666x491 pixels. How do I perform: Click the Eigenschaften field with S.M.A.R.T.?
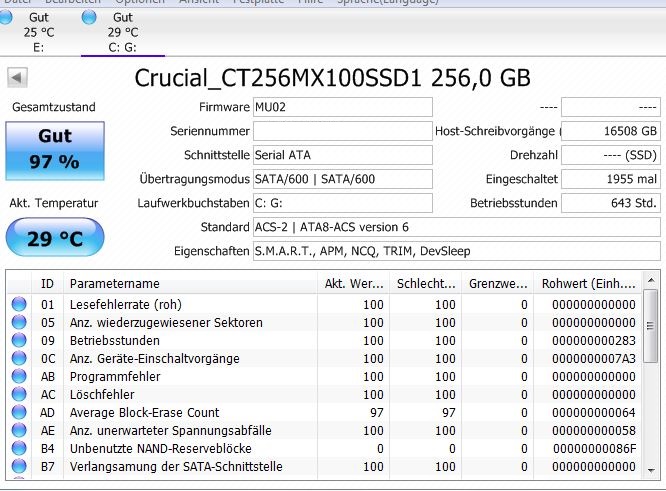(x=457, y=251)
